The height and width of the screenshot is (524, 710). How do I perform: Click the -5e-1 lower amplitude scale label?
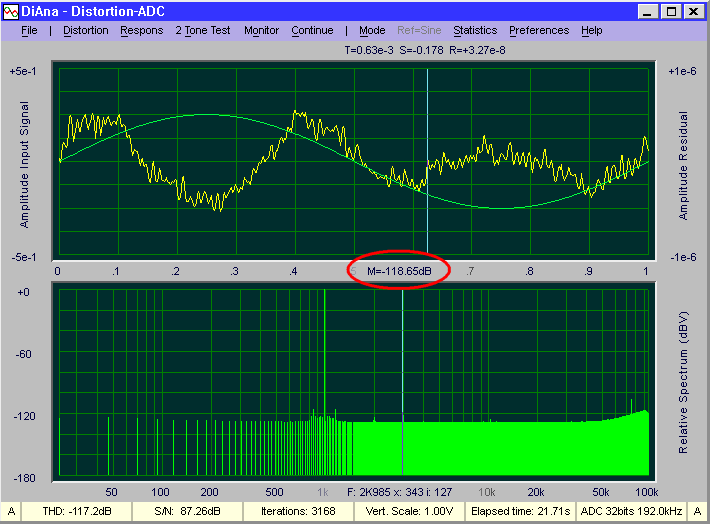24,257
